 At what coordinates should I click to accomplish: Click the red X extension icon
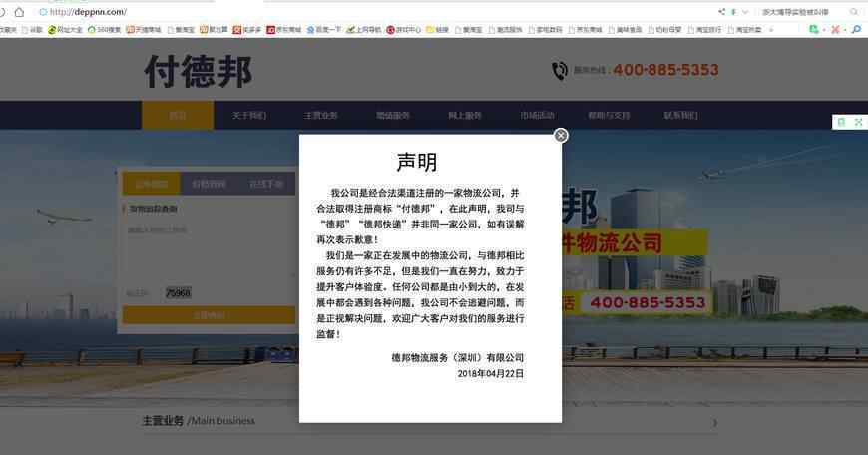click(835, 29)
